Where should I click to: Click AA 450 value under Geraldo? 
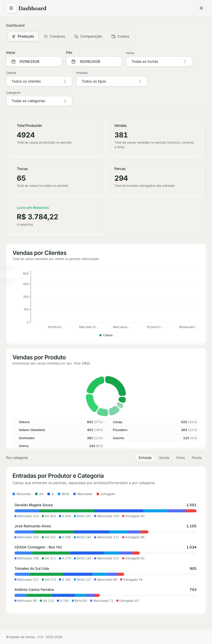[x=49, y=516]
